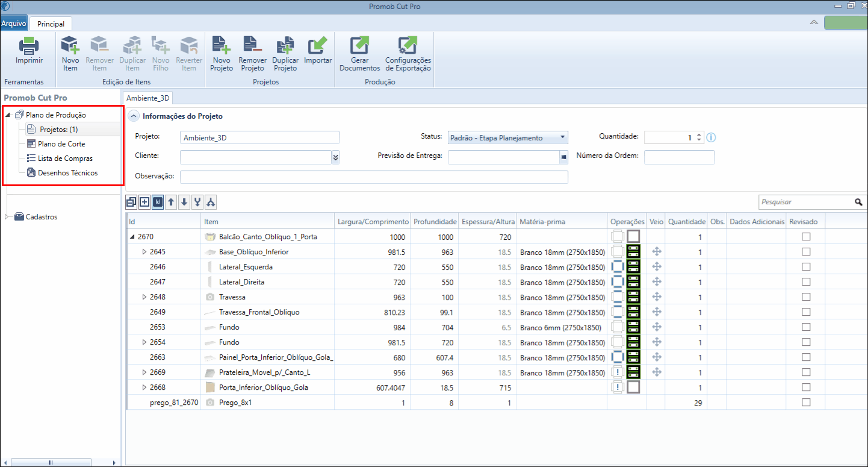This screenshot has width=868, height=467.
Task: Open Lista de Compras
Action: click(x=65, y=158)
